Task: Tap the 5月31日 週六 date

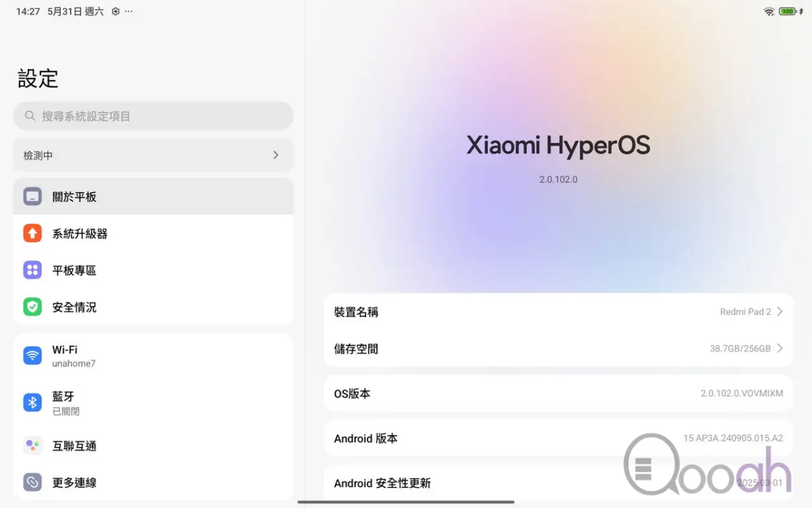Action: pos(75,11)
